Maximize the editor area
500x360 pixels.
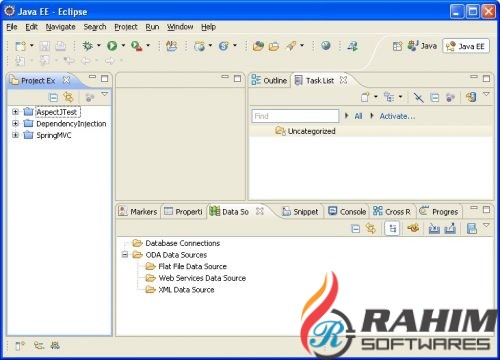pyautogui.click(x=237, y=79)
